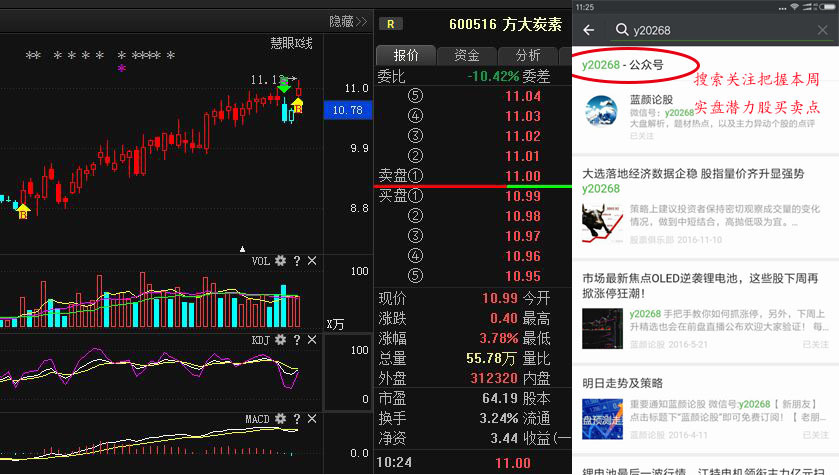
Task: Click 委比 value -10.42%
Action: tap(493, 76)
